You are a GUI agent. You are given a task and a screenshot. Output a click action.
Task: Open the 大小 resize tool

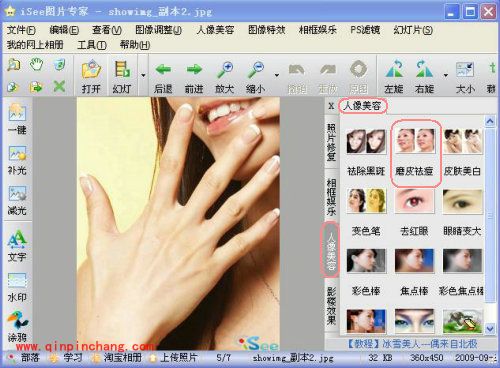coord(465,77)
